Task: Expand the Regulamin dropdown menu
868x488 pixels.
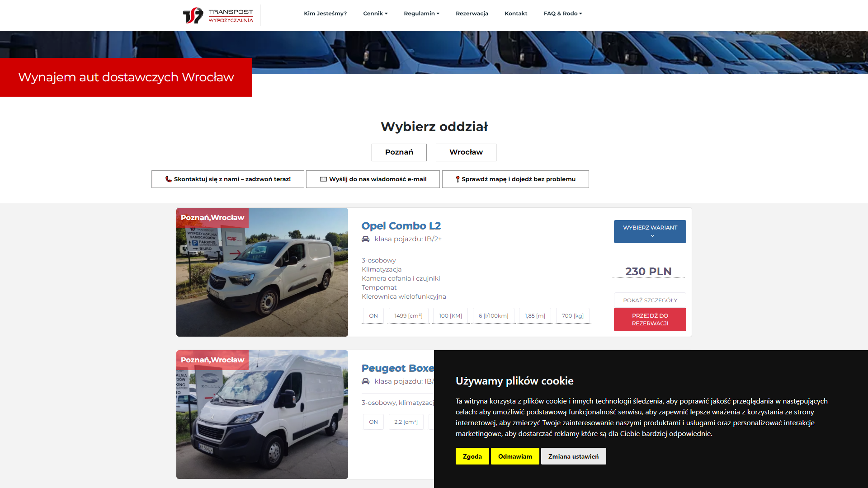Action: coord(421,14)
